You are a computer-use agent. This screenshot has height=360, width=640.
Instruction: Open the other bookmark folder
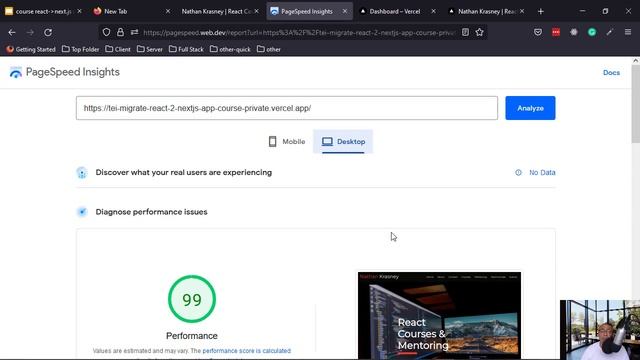coord(269,49)
